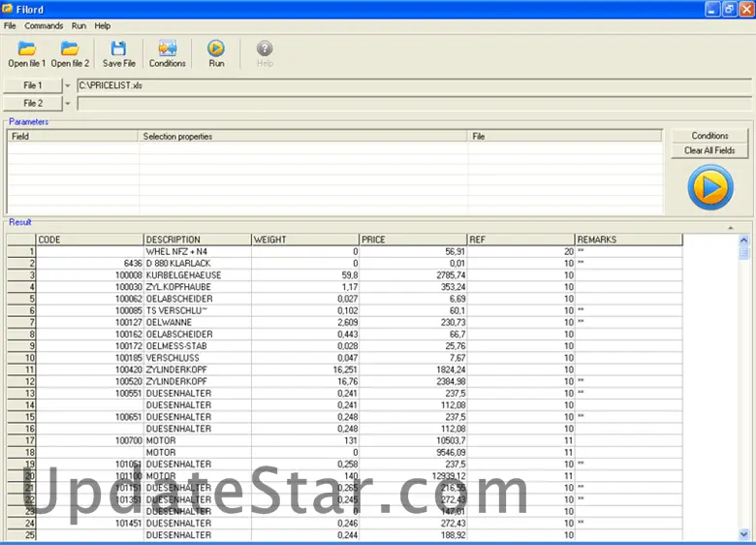
Task: Expand the File 1 dropdown arrow
Action: pos(68,85)
